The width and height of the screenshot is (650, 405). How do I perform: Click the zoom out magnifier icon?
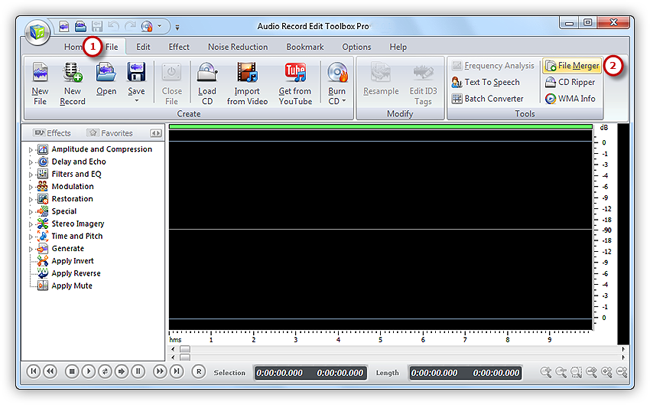pyautogui.click(x=561, y=372)
